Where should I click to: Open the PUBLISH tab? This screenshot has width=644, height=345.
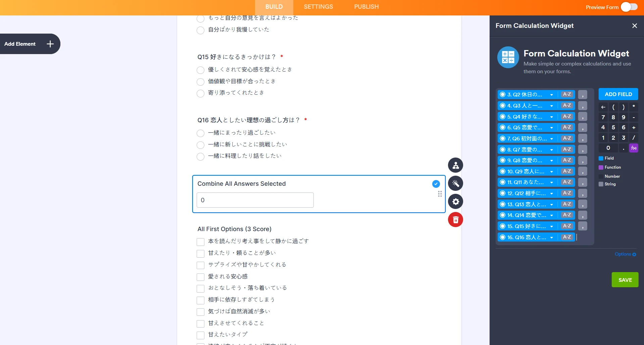coord(366,7)
